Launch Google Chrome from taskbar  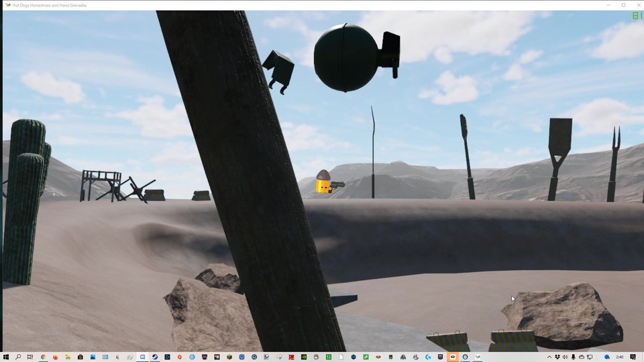pyautogui.click(x=43, y=357)
